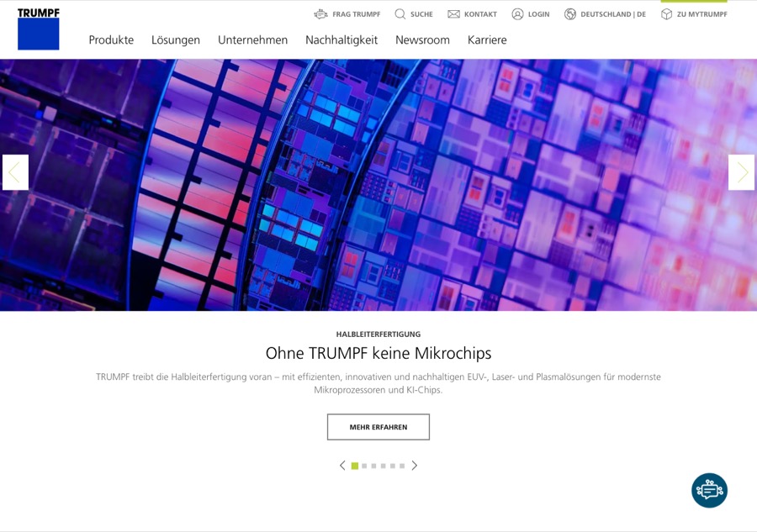Select the fourth slide indicator dot
Screen dimensions: 757x532
(384, 466)
